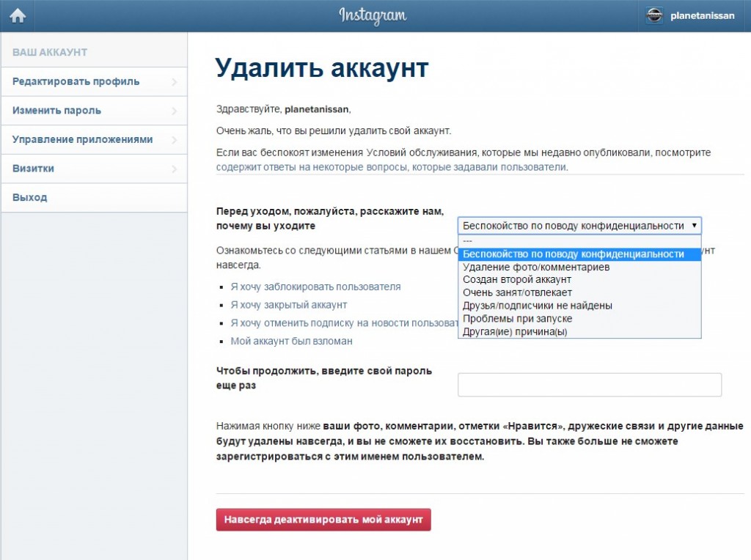
Task: Choose Очень занят/отвлекает from the list
Action: (x=579, y=292)
